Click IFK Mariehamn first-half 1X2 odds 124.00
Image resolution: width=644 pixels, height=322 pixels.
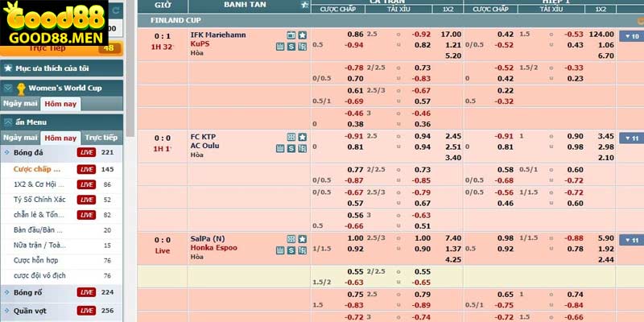point(601,35)
